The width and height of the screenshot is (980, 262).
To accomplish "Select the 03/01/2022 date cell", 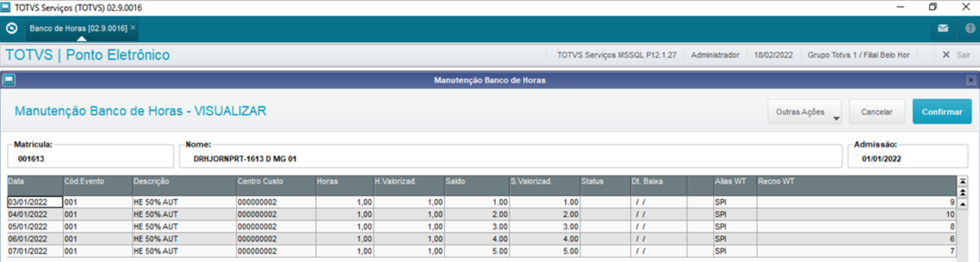I will 35,202.
